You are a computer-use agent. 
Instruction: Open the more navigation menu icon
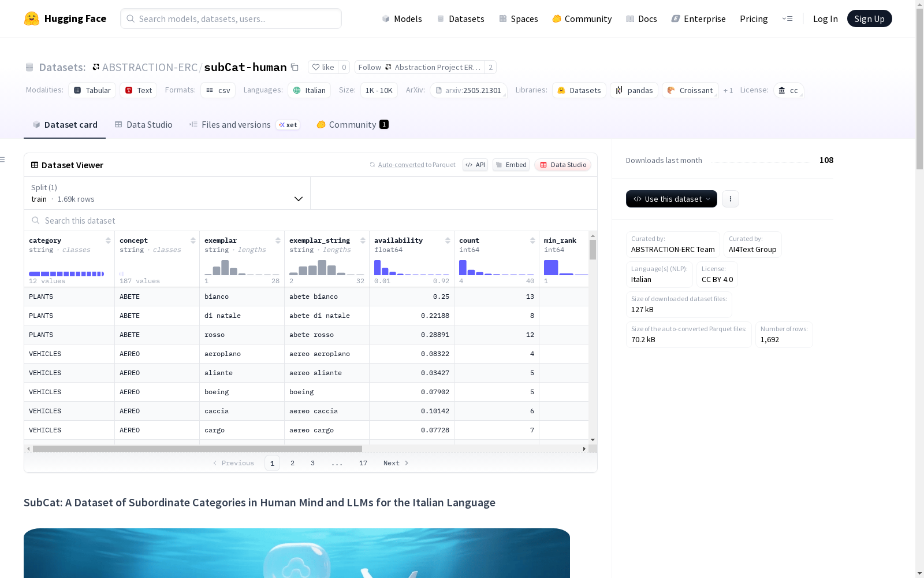tap(787, 18)
